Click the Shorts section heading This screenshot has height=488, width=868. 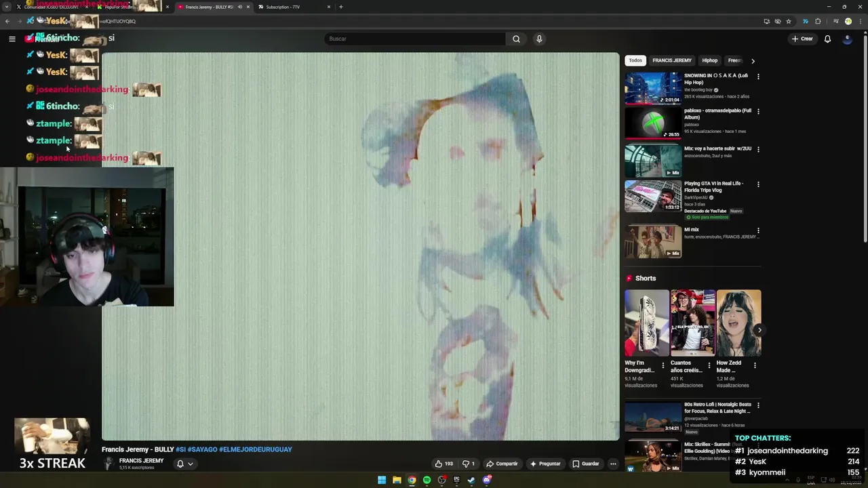tap(645, 278)
